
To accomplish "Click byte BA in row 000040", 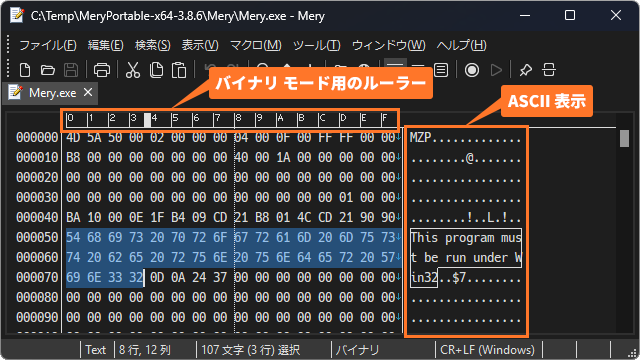I will tap(73, 218).
